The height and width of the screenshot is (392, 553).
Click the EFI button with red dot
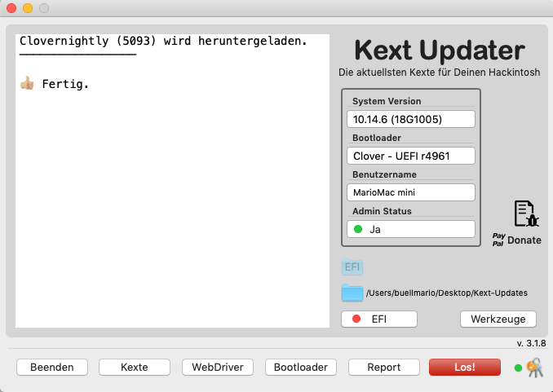[x=379, y=319]
